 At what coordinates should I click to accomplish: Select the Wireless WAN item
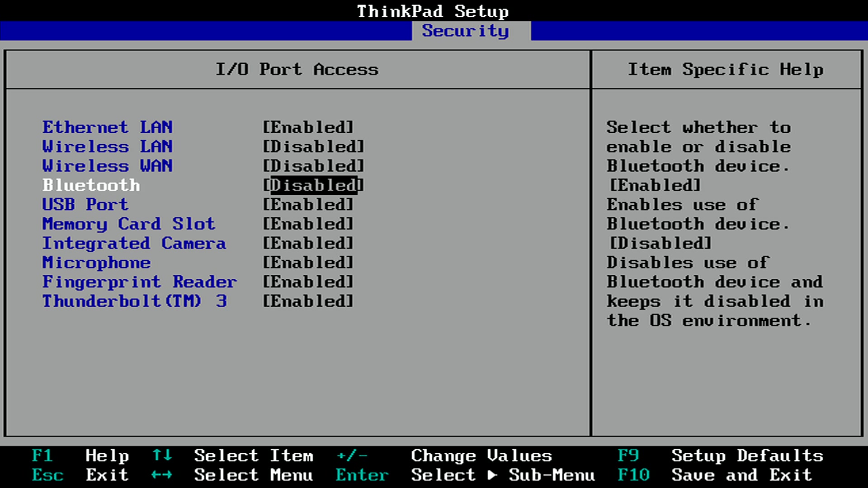(107, 166)
